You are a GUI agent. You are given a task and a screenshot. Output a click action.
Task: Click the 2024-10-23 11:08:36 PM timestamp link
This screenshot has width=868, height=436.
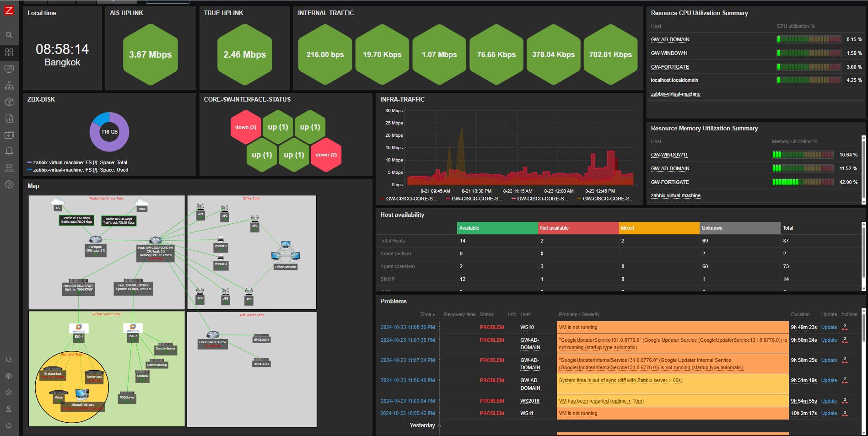click(x=407, y=327)
